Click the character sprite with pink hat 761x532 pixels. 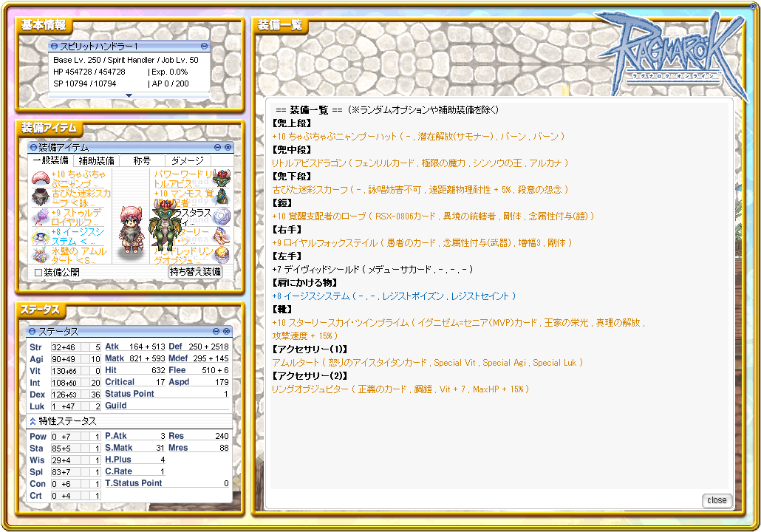[x=131, y=229]
